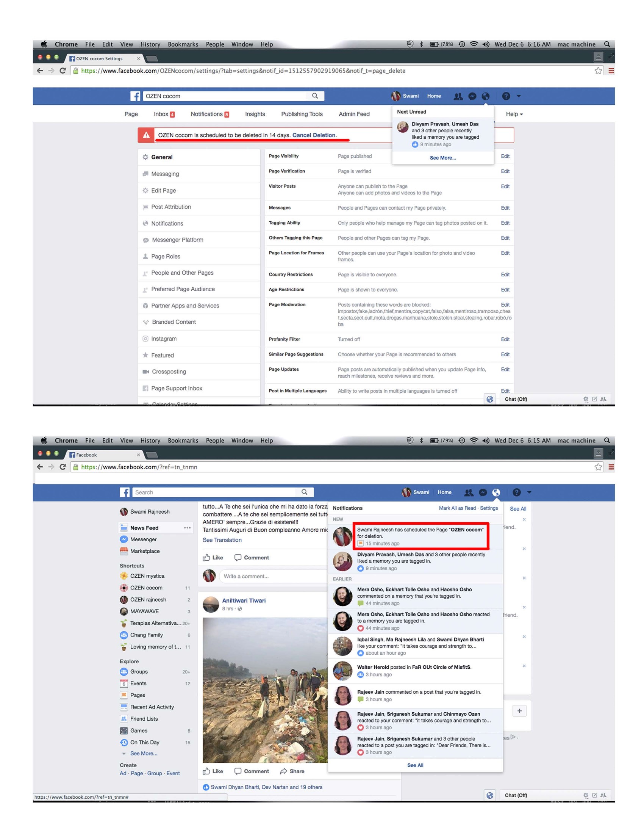The height and width of the screenshot is (834, 644).
Task: Click Facebook logo in bottom news feed window
Action: point(125,492)
